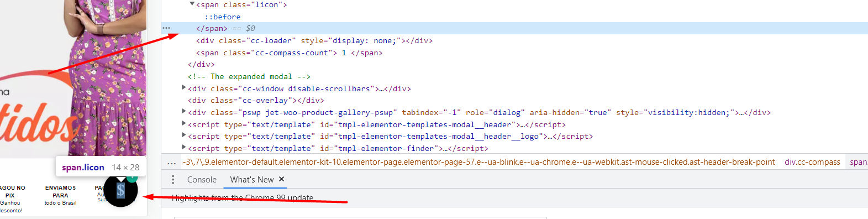Select the cc-compass-count span element
The width and height of the screenshot is (868, 219).
pos(289,53)
